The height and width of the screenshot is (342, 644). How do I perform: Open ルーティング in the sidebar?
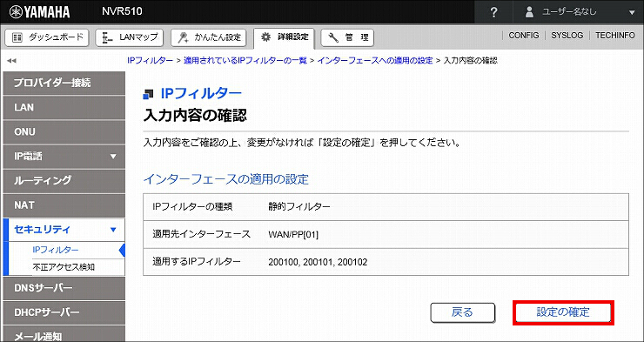[x=64, y=181]
